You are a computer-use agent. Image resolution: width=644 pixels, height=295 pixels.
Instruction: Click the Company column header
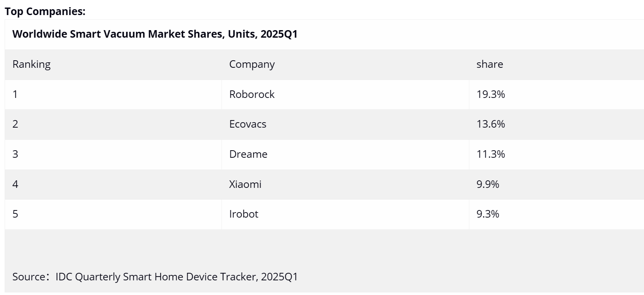click(252, 64)
